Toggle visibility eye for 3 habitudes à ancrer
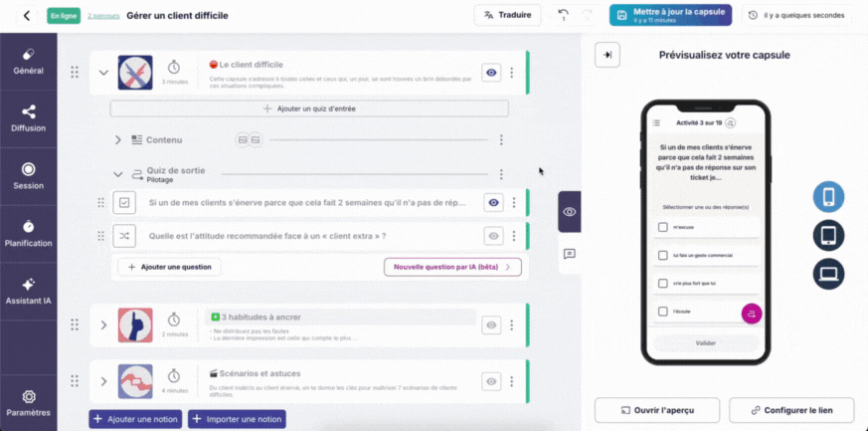Viewport: 868px width, 431px height. point(491,325)
